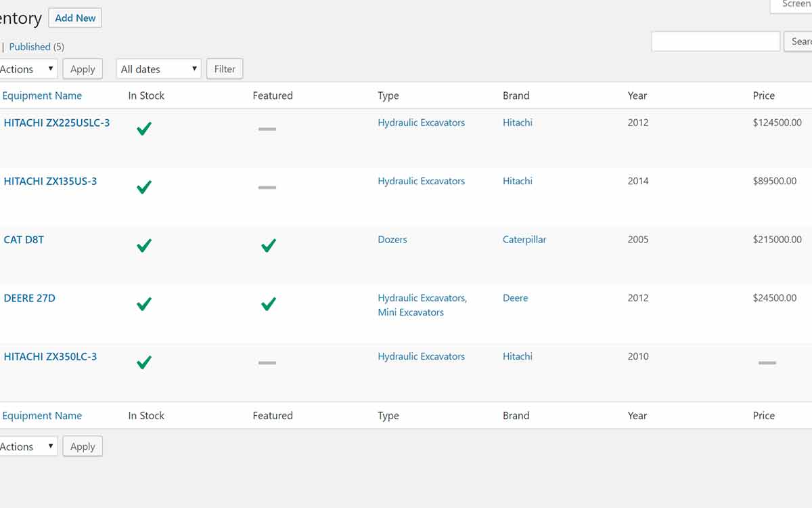This screenshot has height=508, width=812.
Task: Click the In Stock checkmark for HITACHI ZX225USLC-3
Action: click(x=143, y=129)
